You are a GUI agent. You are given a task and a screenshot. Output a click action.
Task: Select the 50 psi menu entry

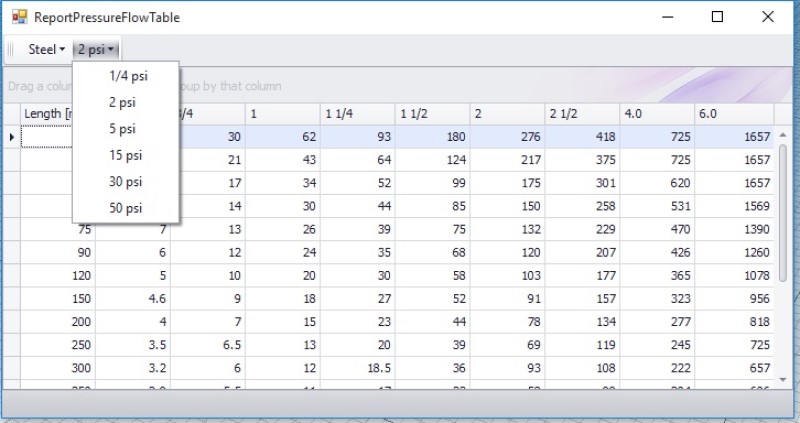(x=126, y=208)
